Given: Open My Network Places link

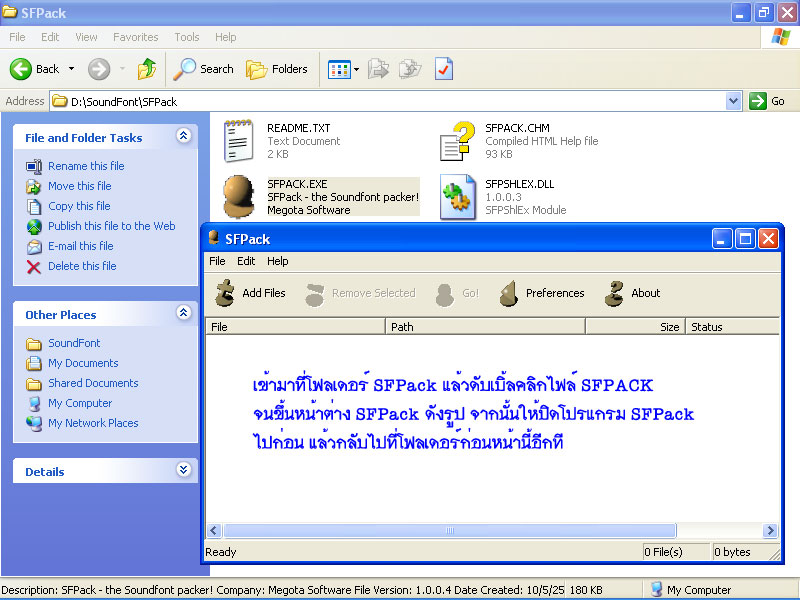Looking at the screenshot, I should coord(93,423).
